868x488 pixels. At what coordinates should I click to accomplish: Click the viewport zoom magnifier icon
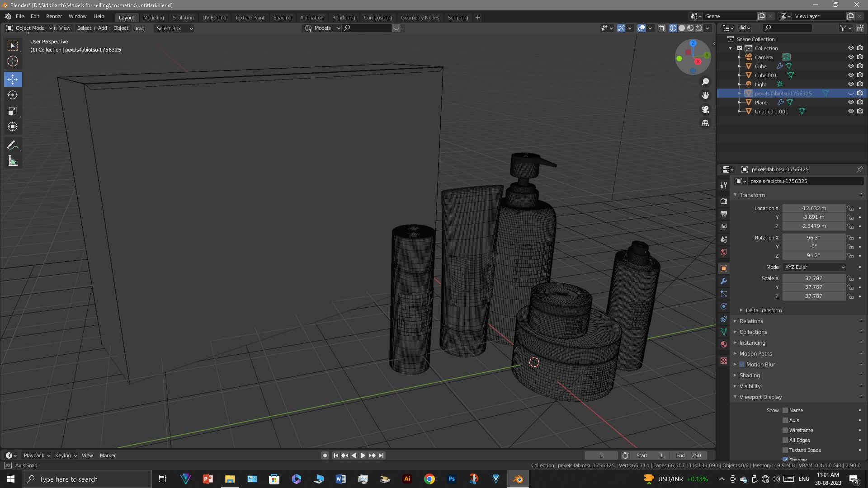click(x=705, y=82)
